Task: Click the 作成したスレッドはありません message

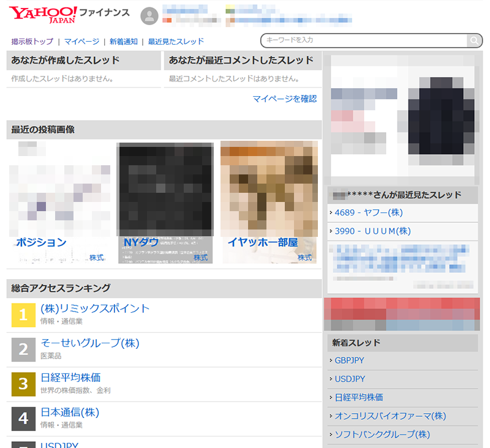Action: pos(62,79)
